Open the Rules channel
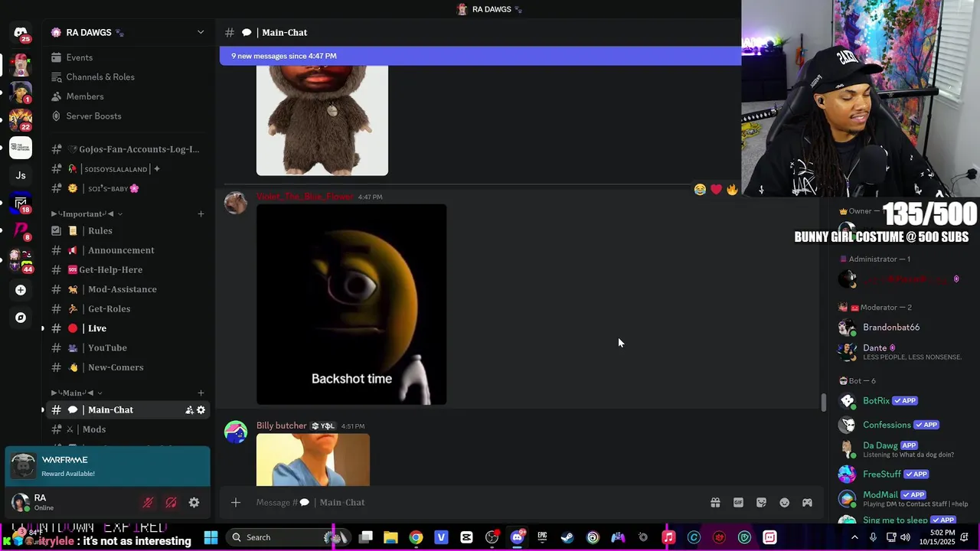980x551 pixels. 128,230
